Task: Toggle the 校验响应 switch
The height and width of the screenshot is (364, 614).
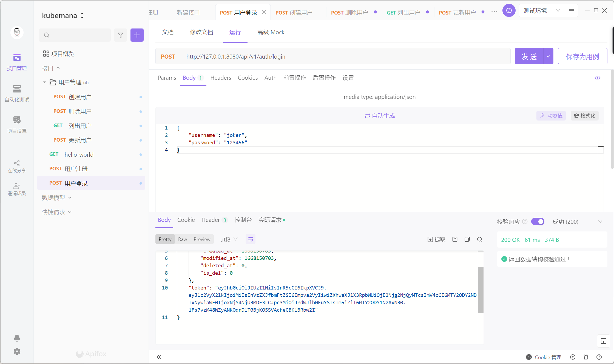Action: [538, 222]
